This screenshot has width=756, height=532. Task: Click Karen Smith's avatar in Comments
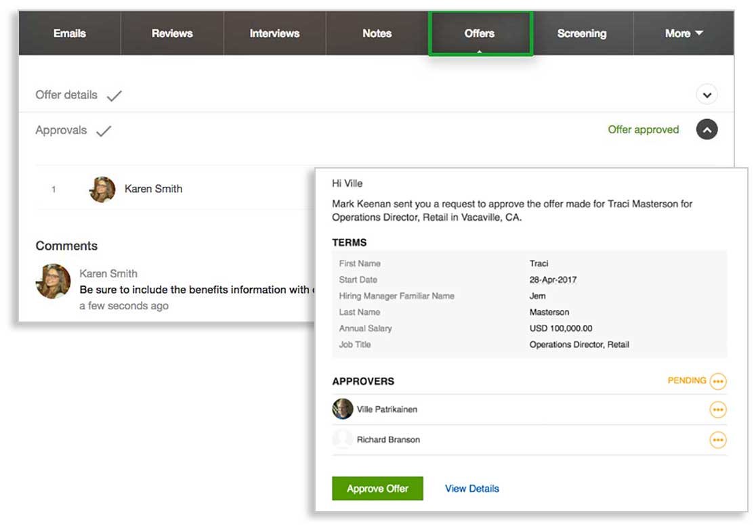click(x=54, y=282)
